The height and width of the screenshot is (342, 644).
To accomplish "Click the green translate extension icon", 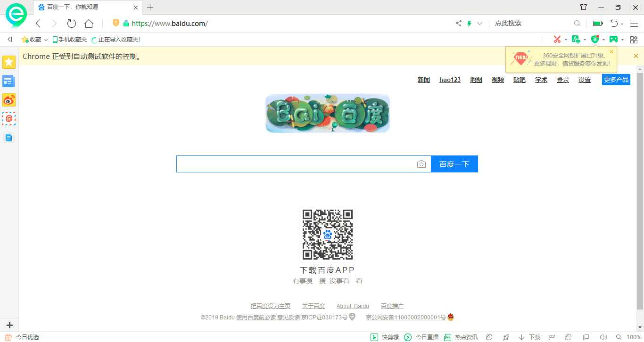I will point(576,40).
